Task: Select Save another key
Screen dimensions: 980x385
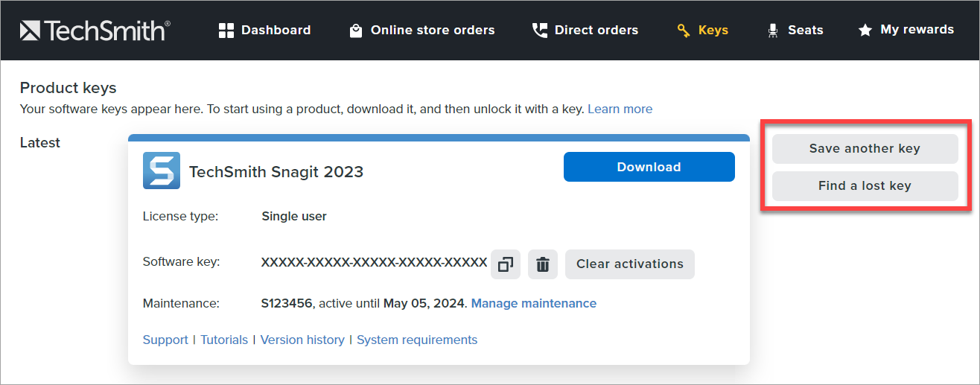Action: [865, 149]
